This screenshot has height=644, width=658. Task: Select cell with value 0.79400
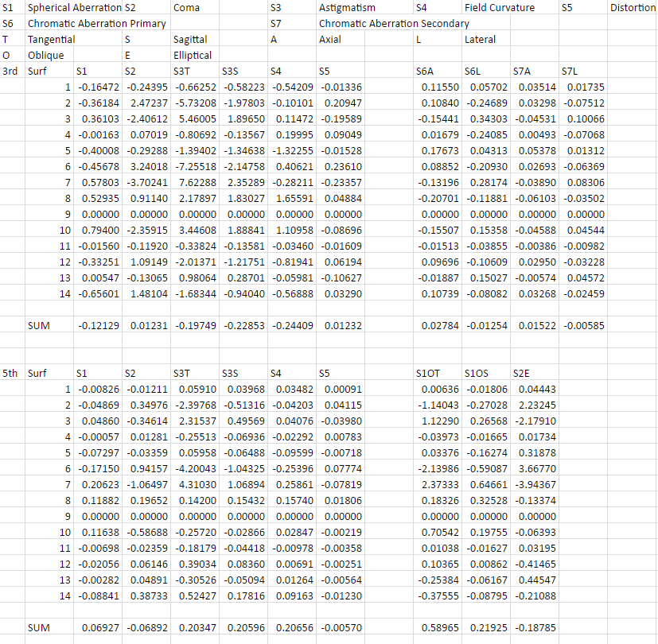click(98, 231)
